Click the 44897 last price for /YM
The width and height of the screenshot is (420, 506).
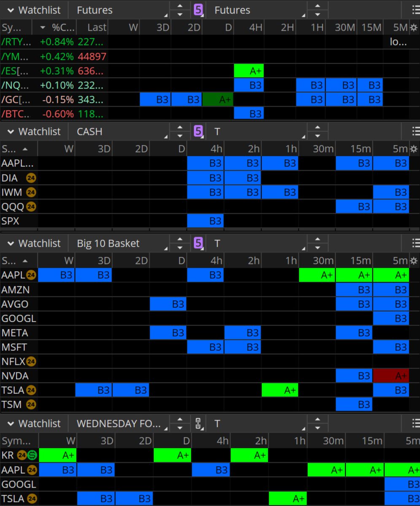pyautogui.click(x=92, y=57)
